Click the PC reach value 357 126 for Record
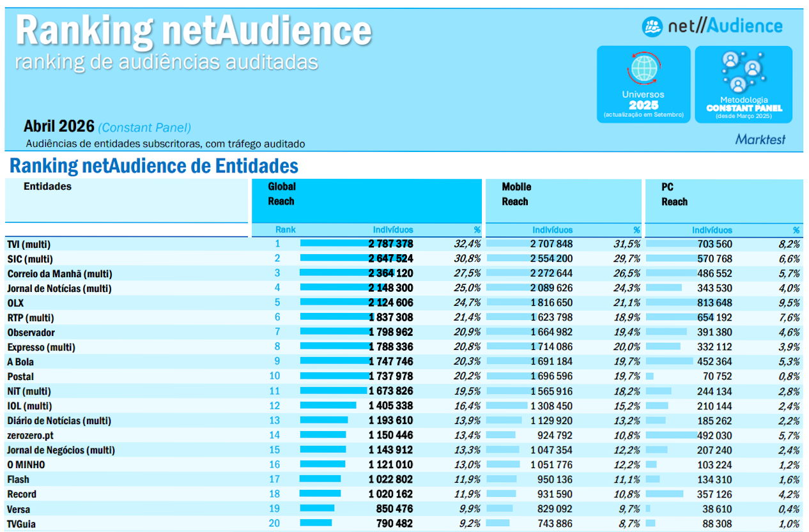809x532 pixels. click(714, 494)
